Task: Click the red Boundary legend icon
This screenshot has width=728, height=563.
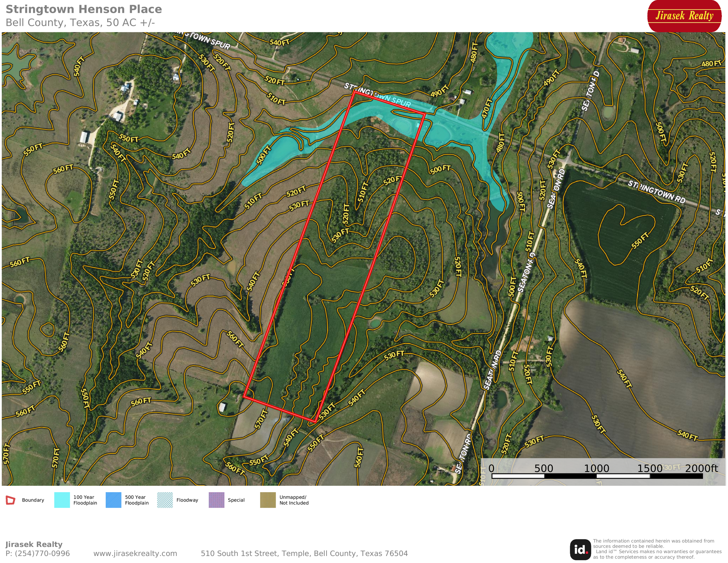Action: (x=11, y=500)
